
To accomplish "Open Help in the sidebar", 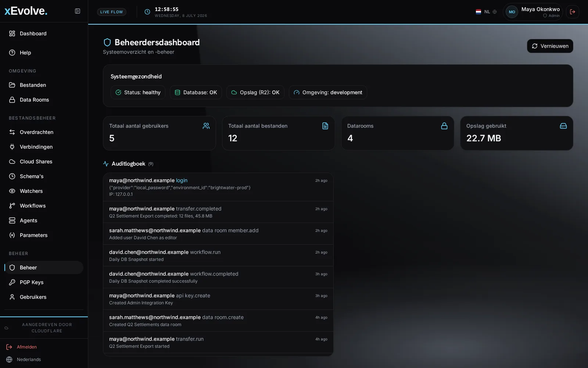I will (44, 53).
